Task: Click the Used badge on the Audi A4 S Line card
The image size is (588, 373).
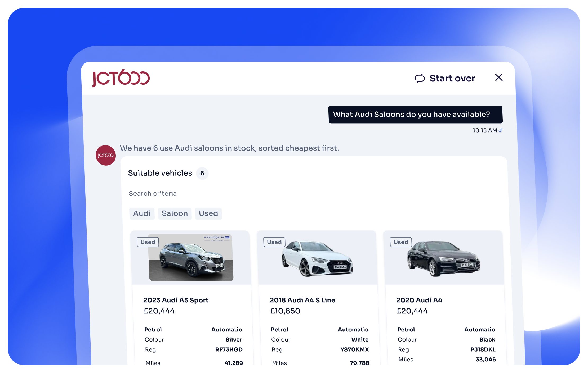Action: pyautogui.click(x=274, y=242)
